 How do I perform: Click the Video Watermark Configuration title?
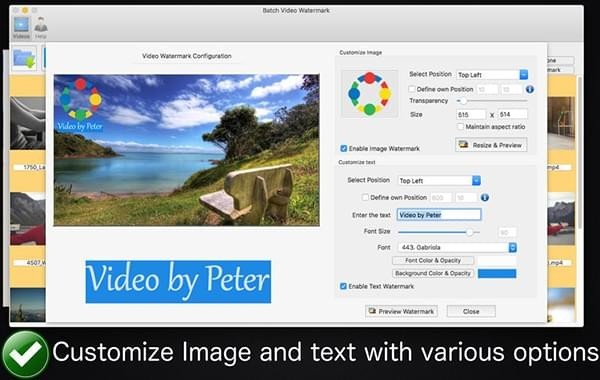point(187,56)
